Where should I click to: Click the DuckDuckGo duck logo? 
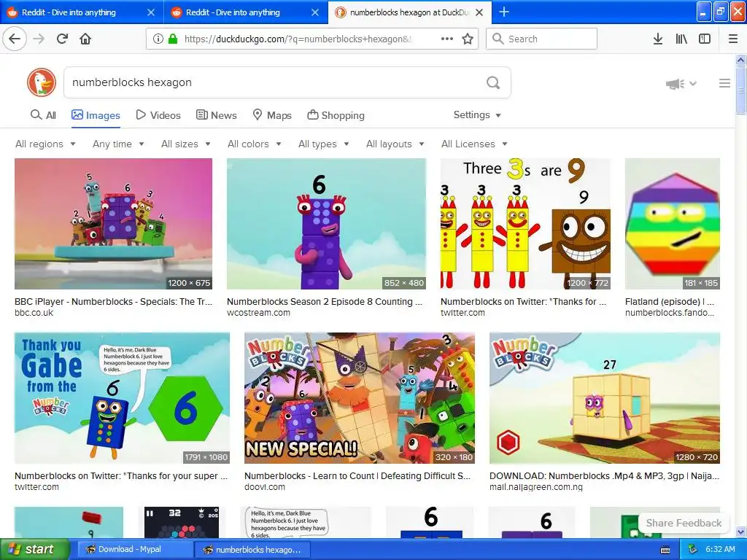(42, 82)
